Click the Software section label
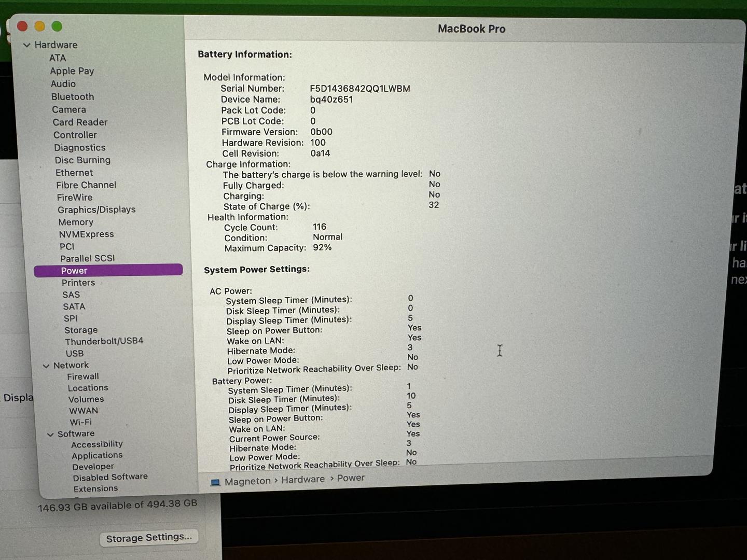The width and height of the screenshot is (747, 560). click(x=76, y=434)
